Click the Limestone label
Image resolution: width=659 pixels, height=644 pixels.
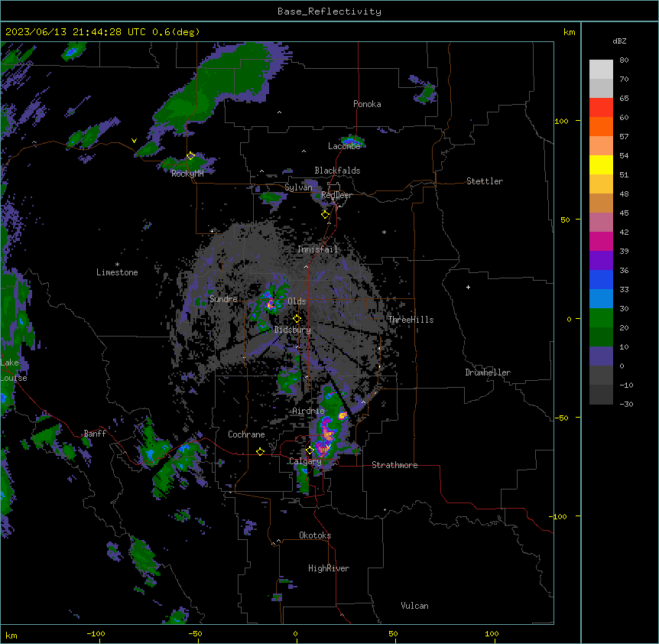pyautogui.click(x=117, y=272)
